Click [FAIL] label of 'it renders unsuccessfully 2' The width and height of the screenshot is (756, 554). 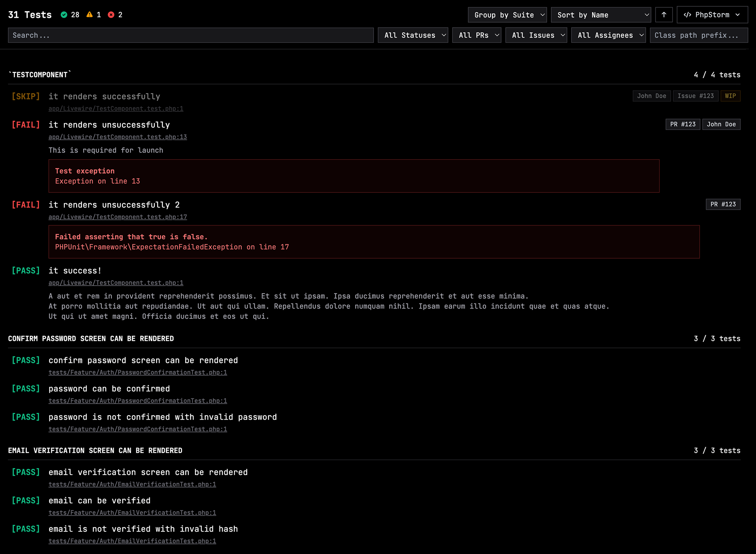point(26,205)
